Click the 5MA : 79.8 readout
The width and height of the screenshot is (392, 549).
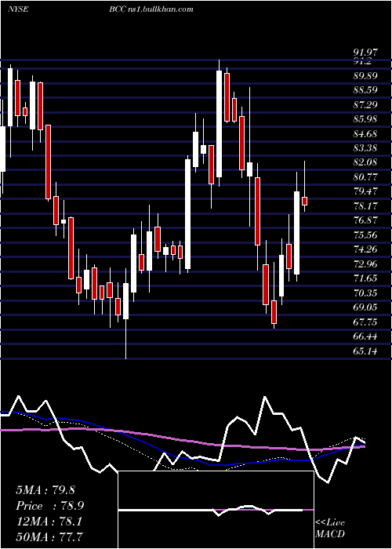click(45, 490)
